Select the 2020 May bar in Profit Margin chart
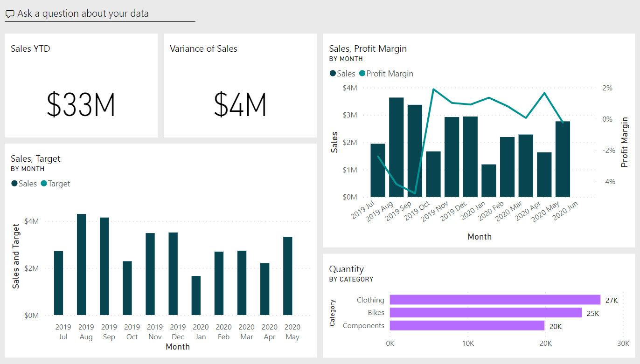 click(563, 159)
